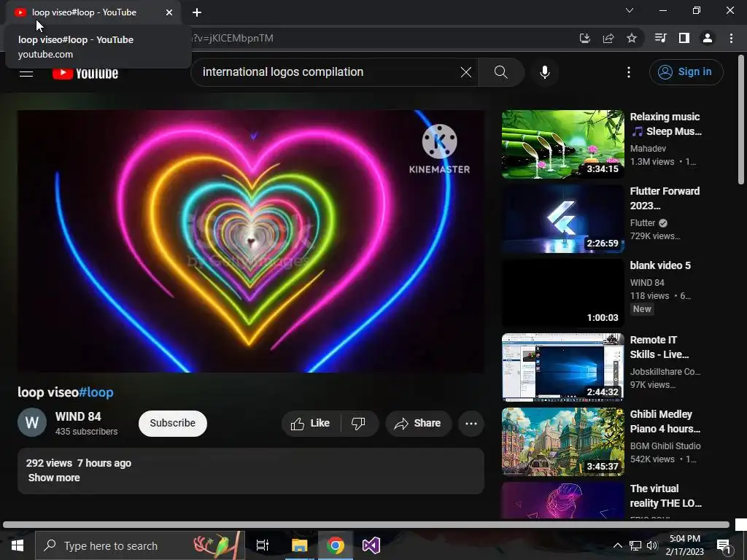Open File Explorer from taskbar
The height and width of the screenshot is (560, 747).
click(x=300, y=545)
